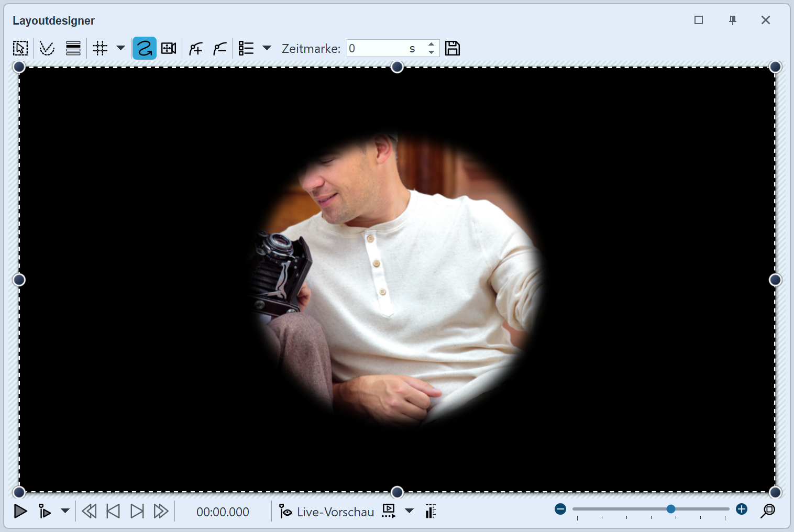Click the bottom-left corner frame handle
Image resolution: width=794 pixels, height=532 pixels.
point(19,492)
